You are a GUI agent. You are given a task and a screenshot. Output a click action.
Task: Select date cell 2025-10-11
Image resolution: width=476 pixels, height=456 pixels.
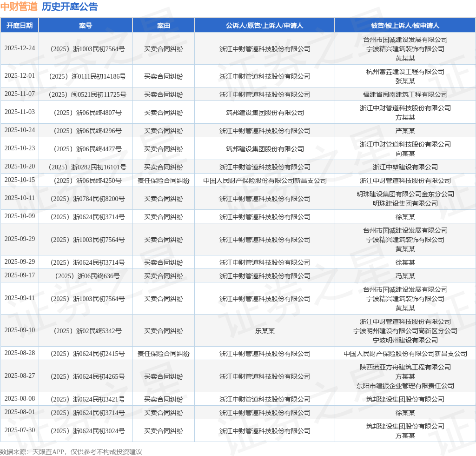20,198
